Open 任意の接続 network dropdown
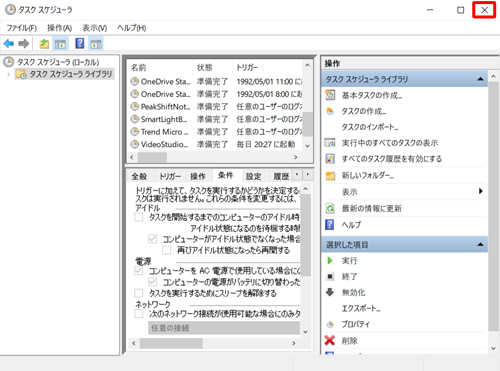The image size is (500, 371). [x=224, y=328]
